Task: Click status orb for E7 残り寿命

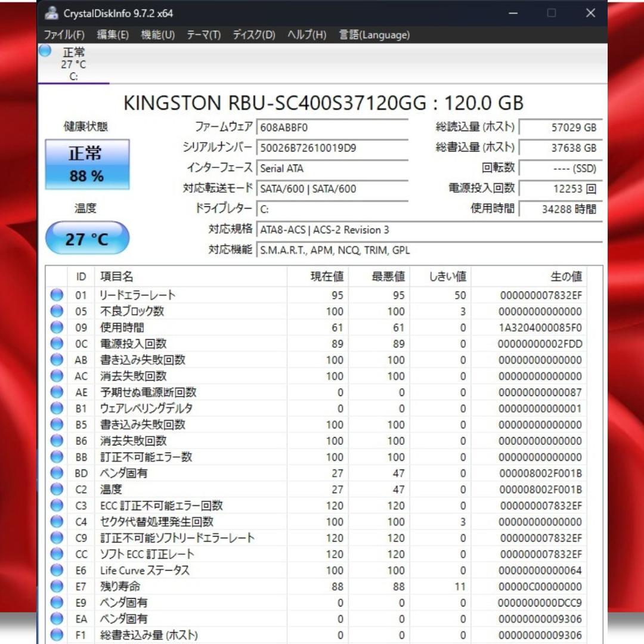Action: click(x=57, y=586)
